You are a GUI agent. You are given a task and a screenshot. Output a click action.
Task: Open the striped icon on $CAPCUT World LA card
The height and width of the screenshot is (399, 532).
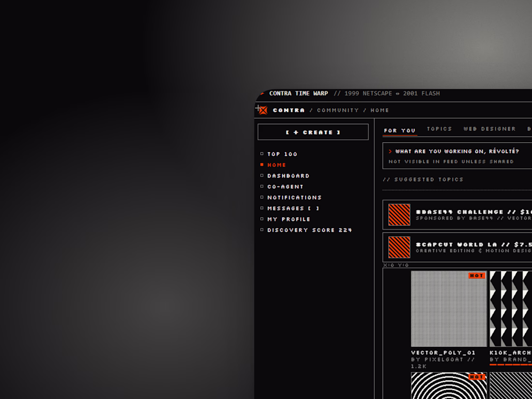[x=399, y=247]
